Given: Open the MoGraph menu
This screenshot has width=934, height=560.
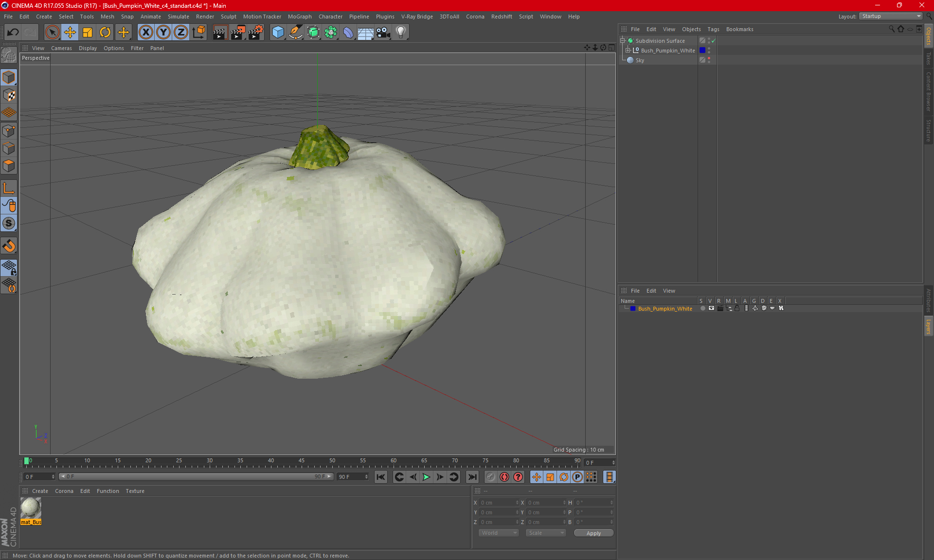Looking at the screenshot, I should click(x=300, y=17).
